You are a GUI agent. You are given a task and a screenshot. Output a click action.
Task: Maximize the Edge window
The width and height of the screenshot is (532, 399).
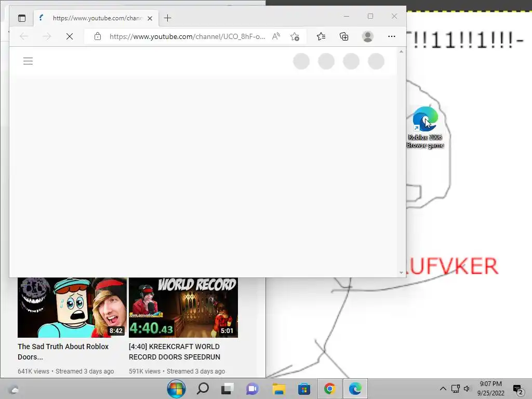coord(370,16)
